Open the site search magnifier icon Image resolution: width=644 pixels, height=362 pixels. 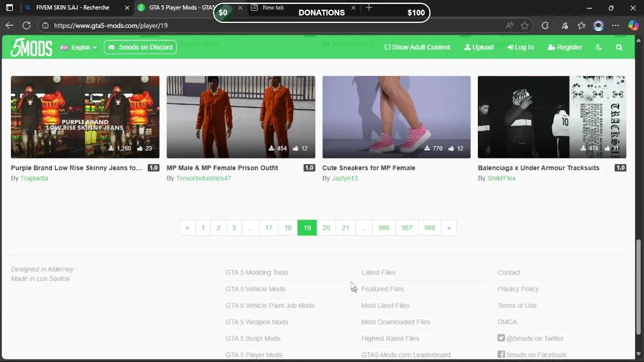click(x=619, y=47)
